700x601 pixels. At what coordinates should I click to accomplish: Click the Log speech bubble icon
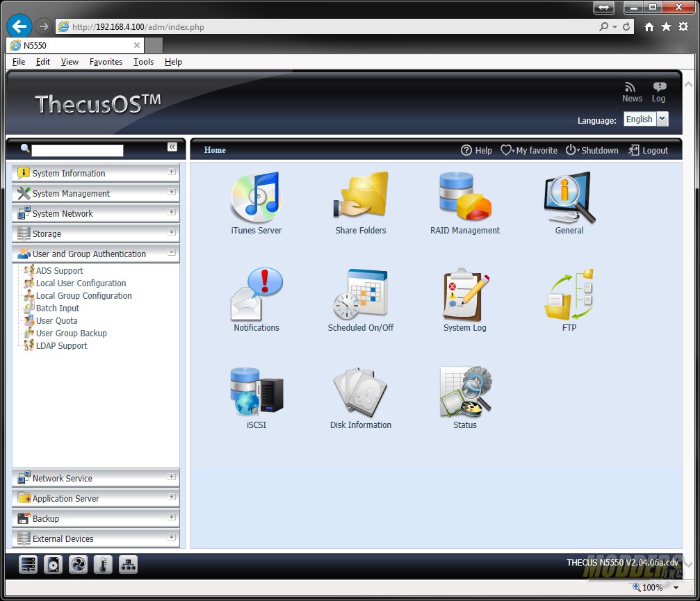click(x=660, y=87)
